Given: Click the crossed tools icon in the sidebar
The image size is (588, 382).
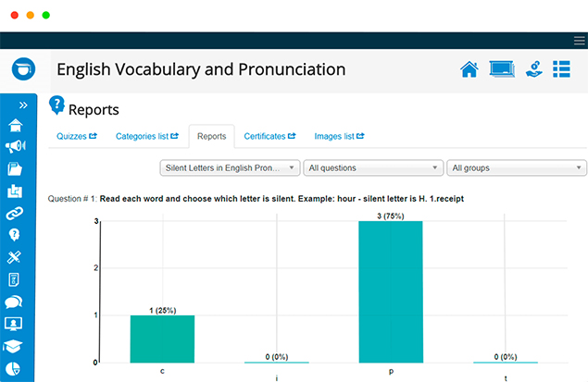Looking at the screenshot, I should click(x=14, y=258).
